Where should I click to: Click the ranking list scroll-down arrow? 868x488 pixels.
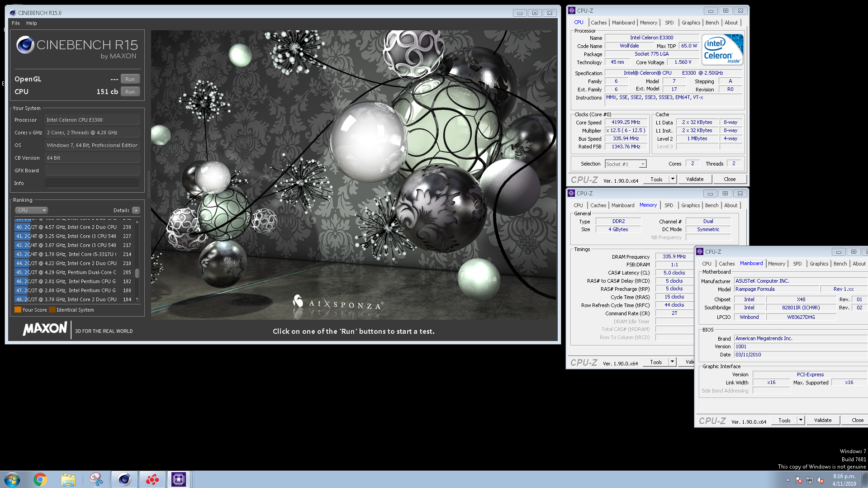137,299
